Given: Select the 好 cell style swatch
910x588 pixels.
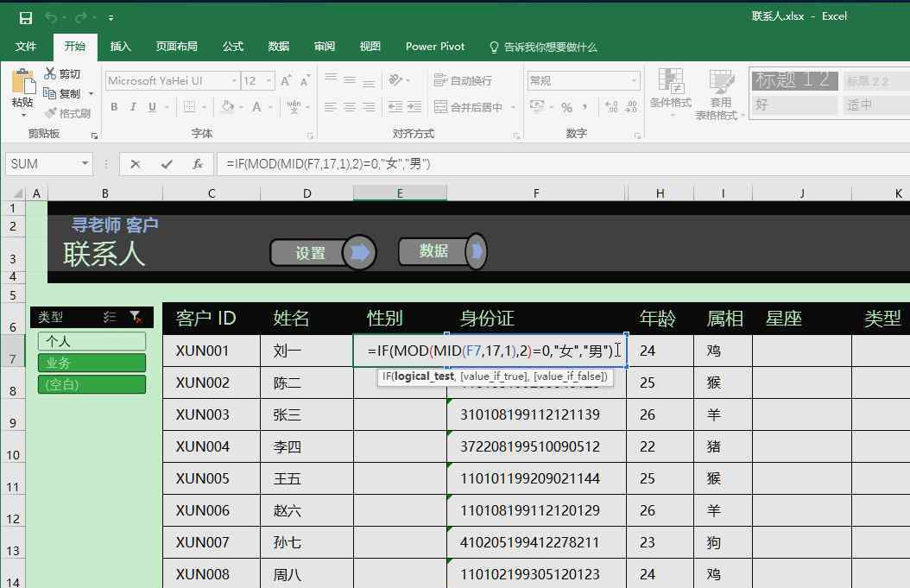Looking at the screenshot, I should pos(793,105).
